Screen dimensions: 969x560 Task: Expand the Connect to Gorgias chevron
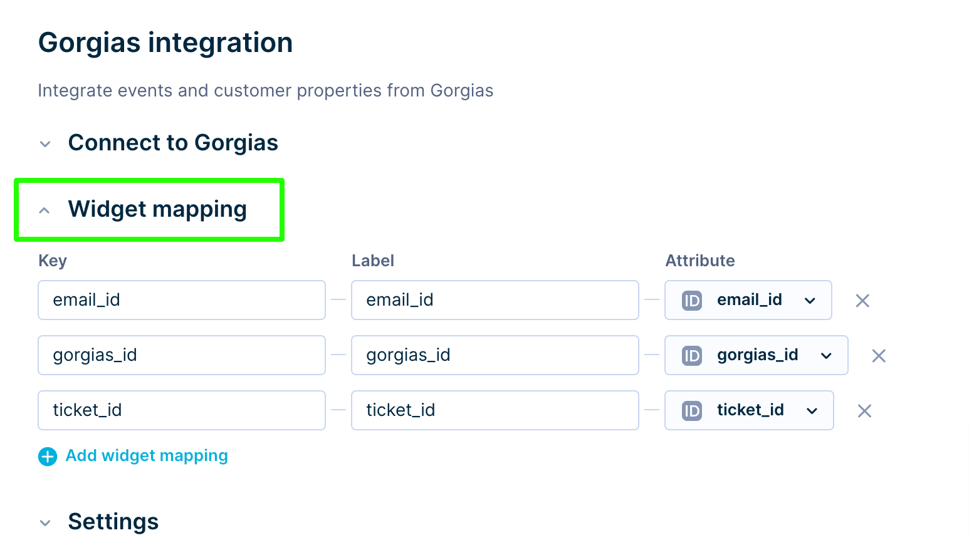tap(45, 144)
